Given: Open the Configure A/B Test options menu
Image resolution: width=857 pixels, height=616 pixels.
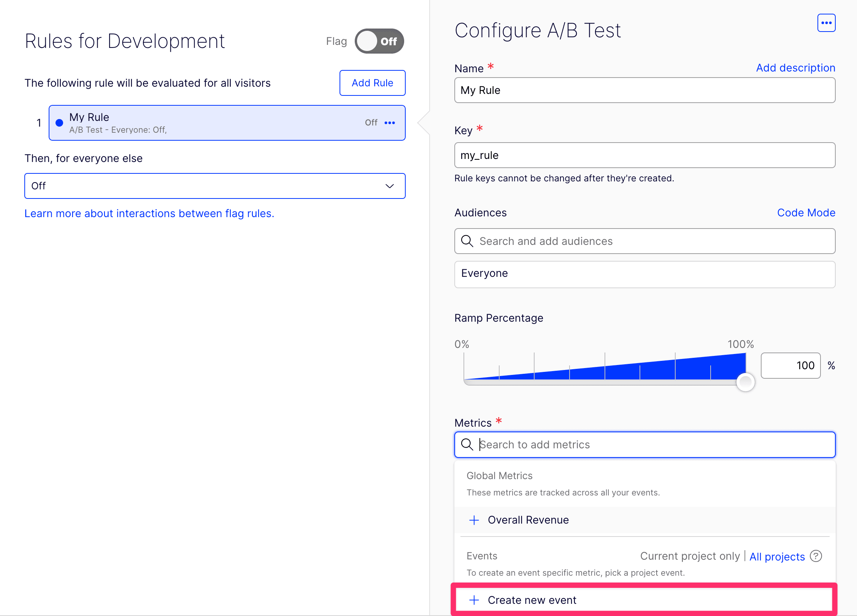Looking at the screenshot, I should (826, 23).
